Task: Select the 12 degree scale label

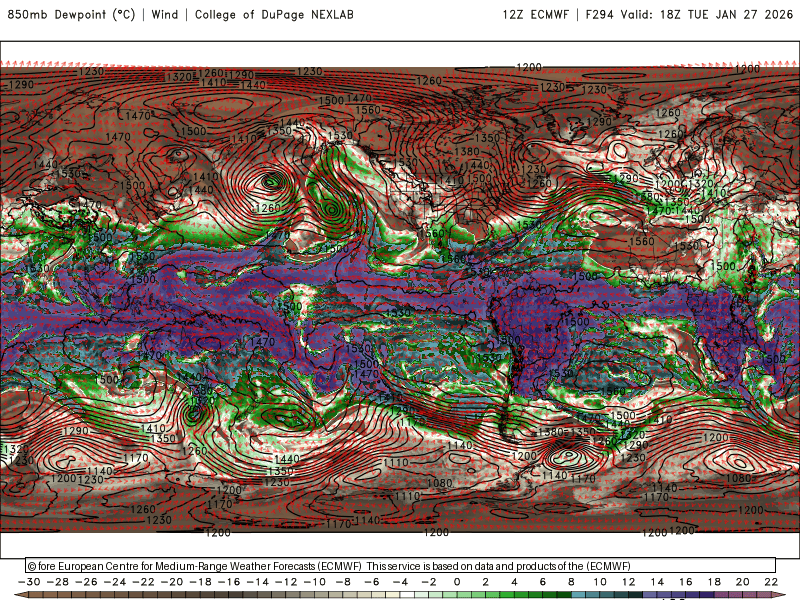Action: pyautogui.click(x=628, y=582)
